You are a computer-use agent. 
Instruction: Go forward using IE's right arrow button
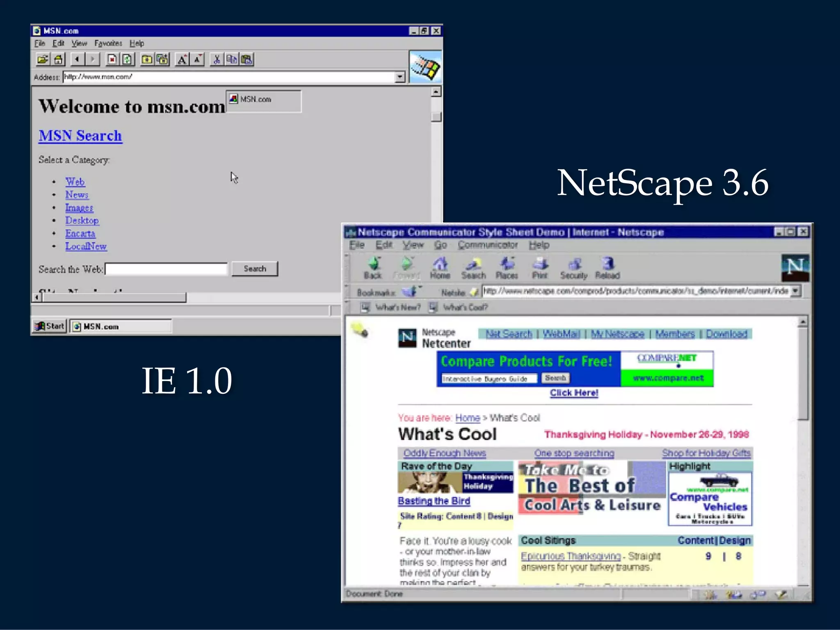93,59
